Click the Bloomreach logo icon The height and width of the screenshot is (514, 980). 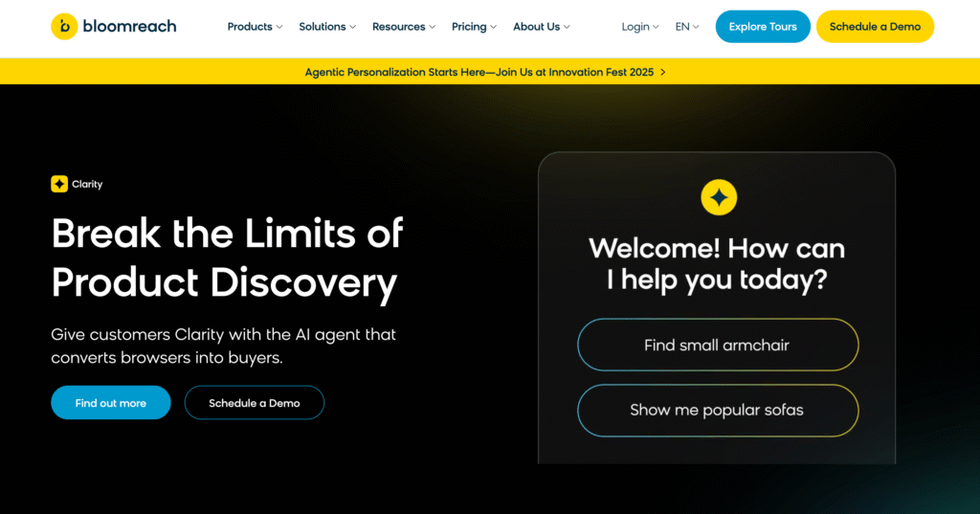tap(64, 26)
